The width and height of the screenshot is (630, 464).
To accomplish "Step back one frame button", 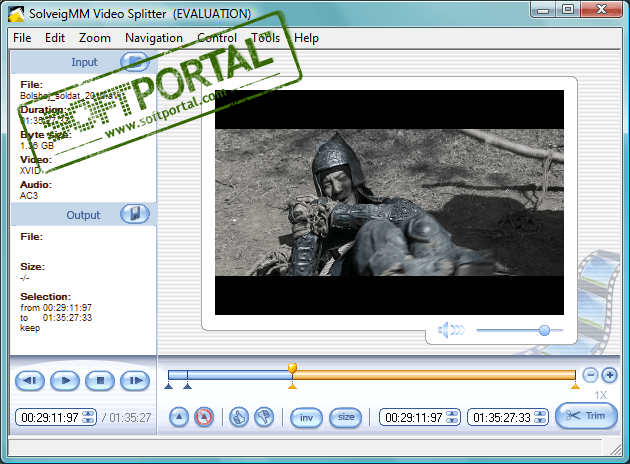I will coord(30,380).
